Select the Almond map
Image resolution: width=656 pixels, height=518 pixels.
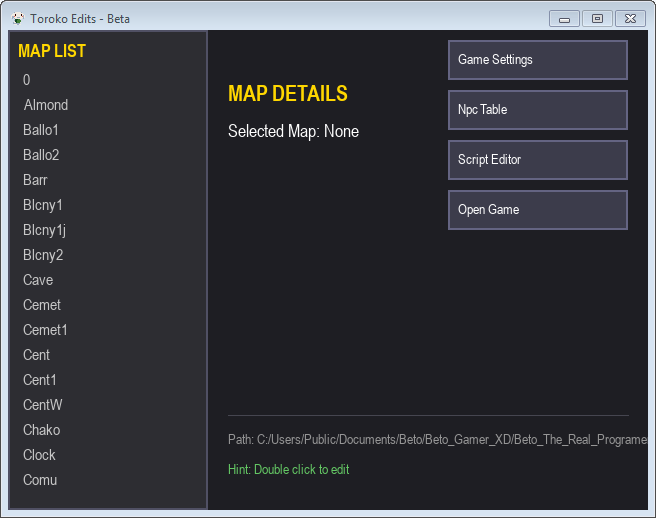tap(46, 105)
